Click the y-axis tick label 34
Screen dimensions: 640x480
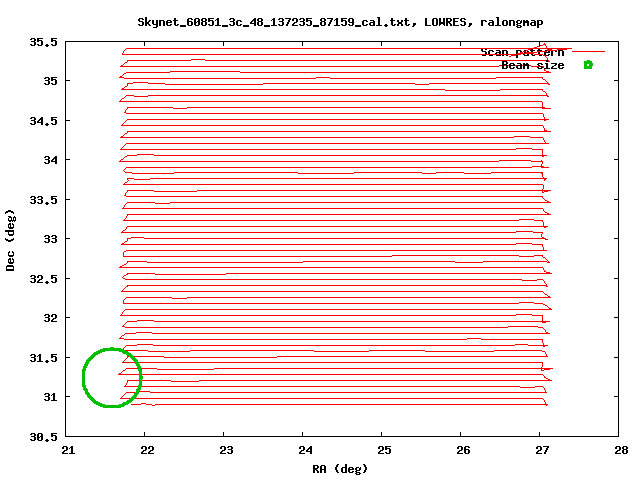point(51,160)
